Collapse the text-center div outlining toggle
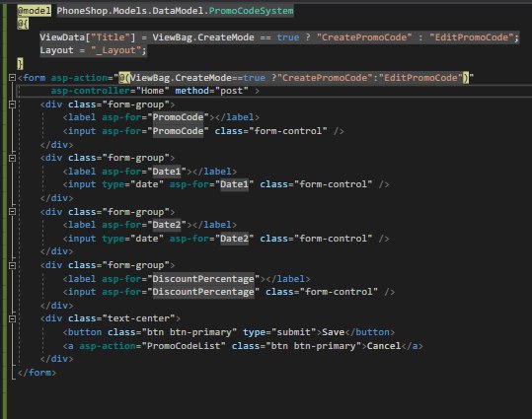 (x=12, y=318)
